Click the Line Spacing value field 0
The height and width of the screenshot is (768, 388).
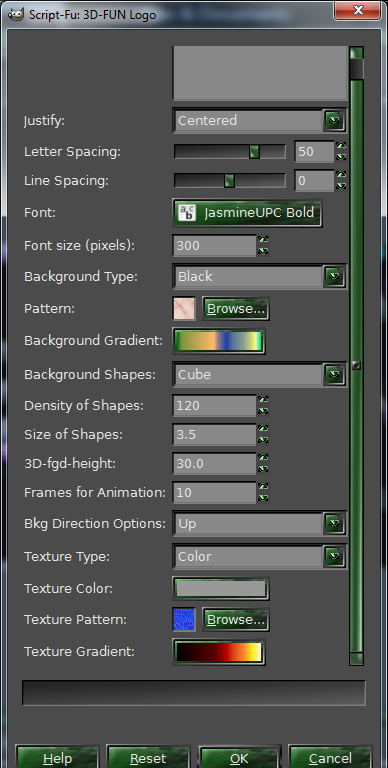click(315, 181)
